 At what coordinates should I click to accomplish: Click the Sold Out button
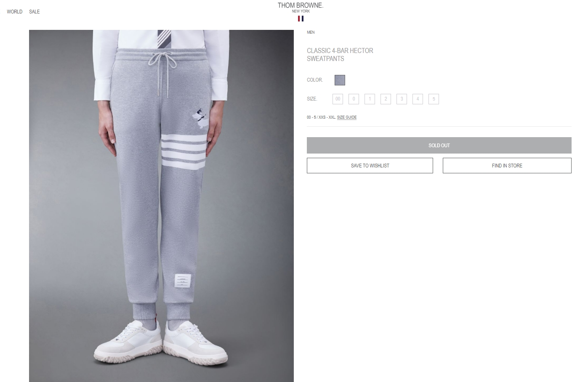pyautogui.click(x=439, y=145)
